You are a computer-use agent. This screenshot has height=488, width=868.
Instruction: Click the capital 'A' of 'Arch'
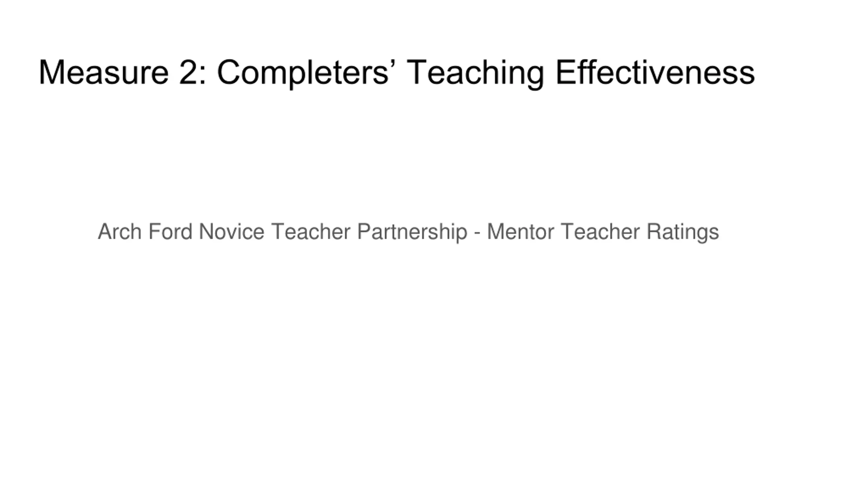click(105, 231)
